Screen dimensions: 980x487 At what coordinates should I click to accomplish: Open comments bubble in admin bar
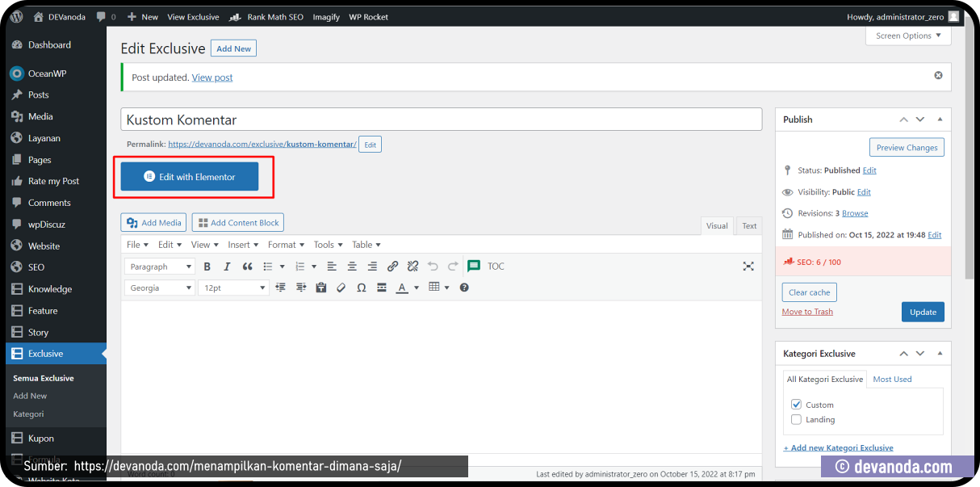tap(106, 16)
